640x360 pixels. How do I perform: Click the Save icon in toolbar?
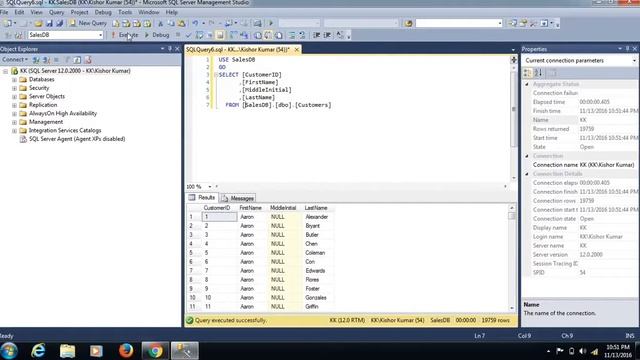pos(49,24)
